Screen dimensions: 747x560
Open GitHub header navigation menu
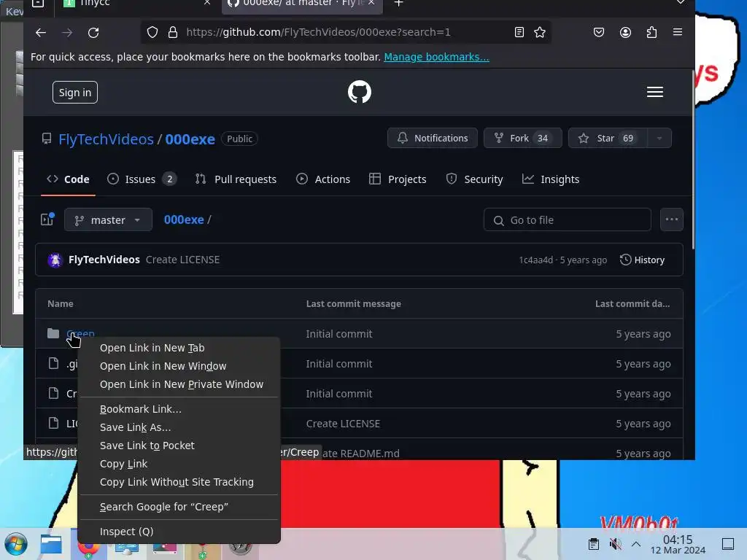(x=655, y=92)
